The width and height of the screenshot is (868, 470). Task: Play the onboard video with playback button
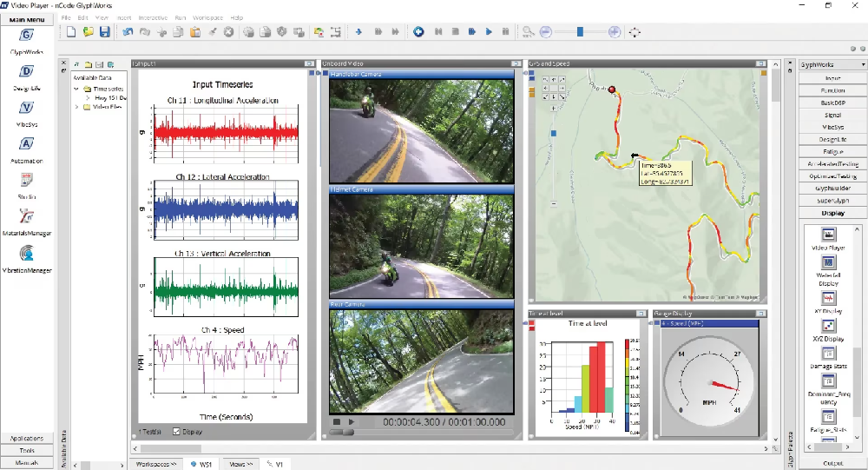coord(352,422)
